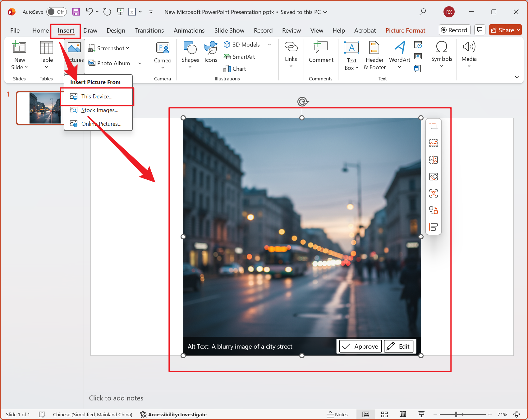Insert a Chart from Illustrations
Viewport: 528px width, 420px height.
235,69
